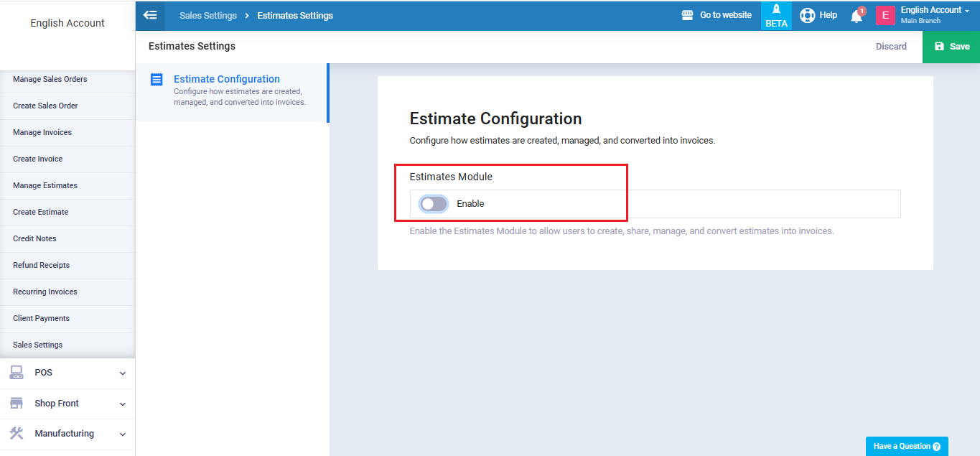
Task: Click the Discard button
Action: [891, 47]
